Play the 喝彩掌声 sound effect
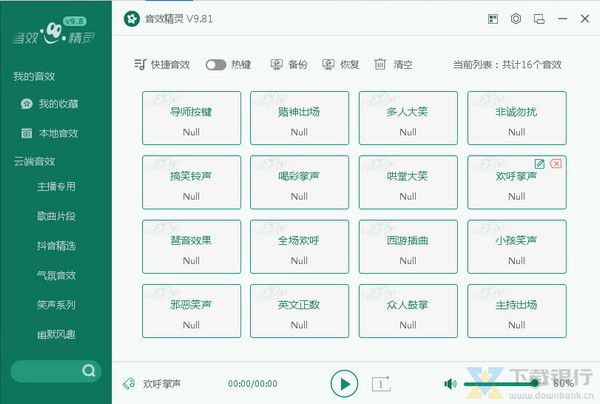 300,182
